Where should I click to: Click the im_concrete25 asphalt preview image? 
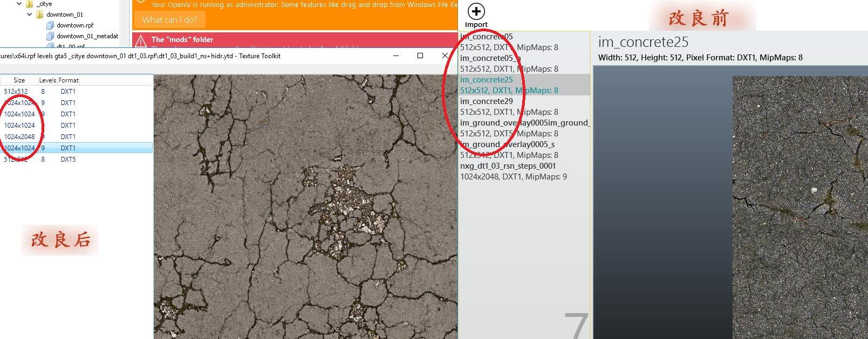pos(800,207)
